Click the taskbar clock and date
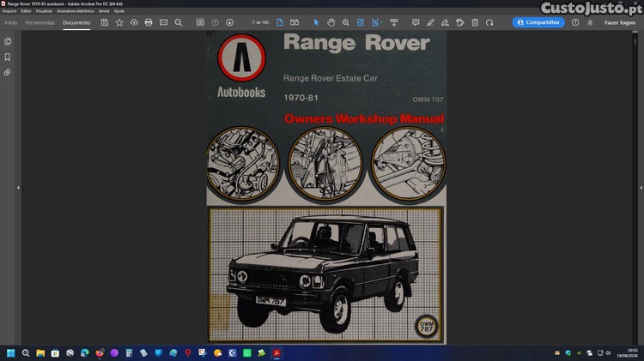Viewport: 644px width, 361px height. pyautogui.click(x=627, y=352)
